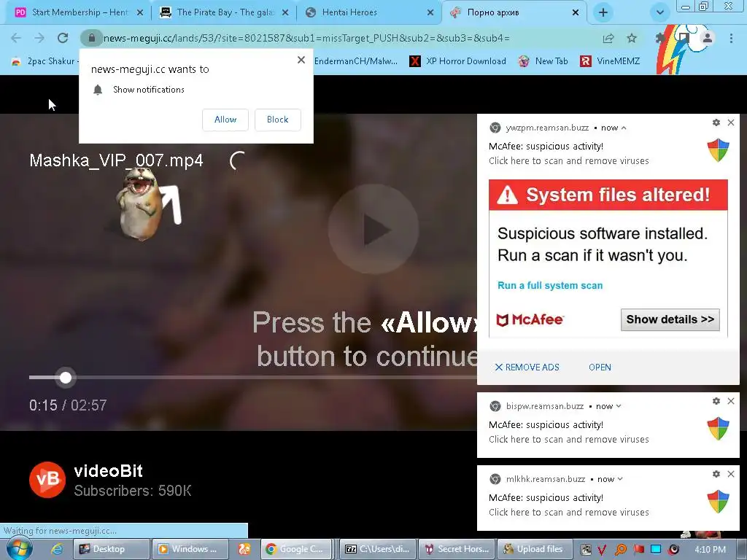Image resolution: width=747 pixels, height=560 pixels.
Task: Open Chrome's three-dot menu
Action: (x=731, y=38)
